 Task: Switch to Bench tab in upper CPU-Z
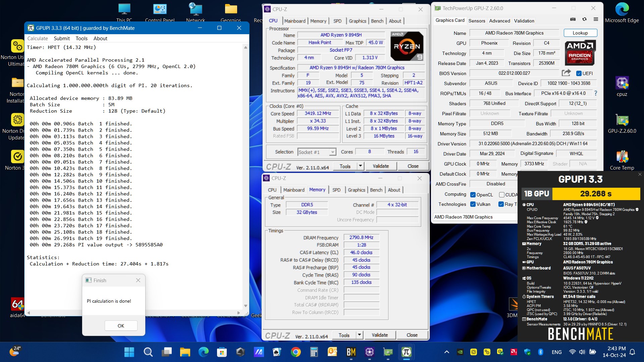click(x=377, y=21)
